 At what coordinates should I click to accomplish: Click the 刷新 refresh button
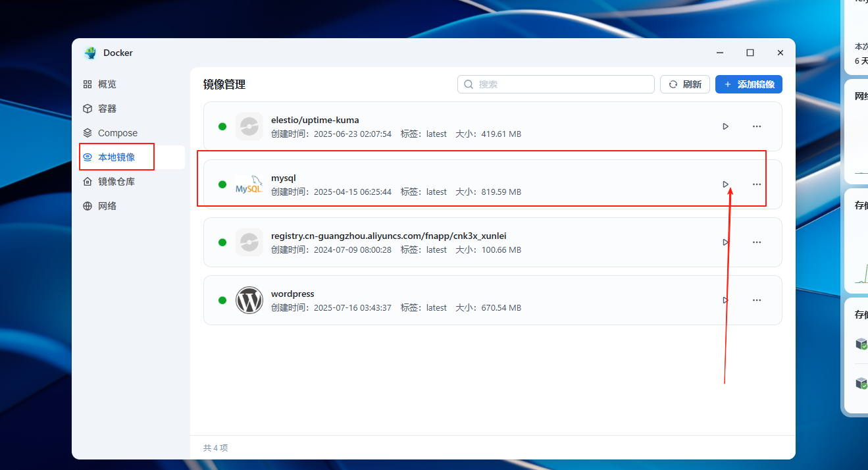(685, 84)
